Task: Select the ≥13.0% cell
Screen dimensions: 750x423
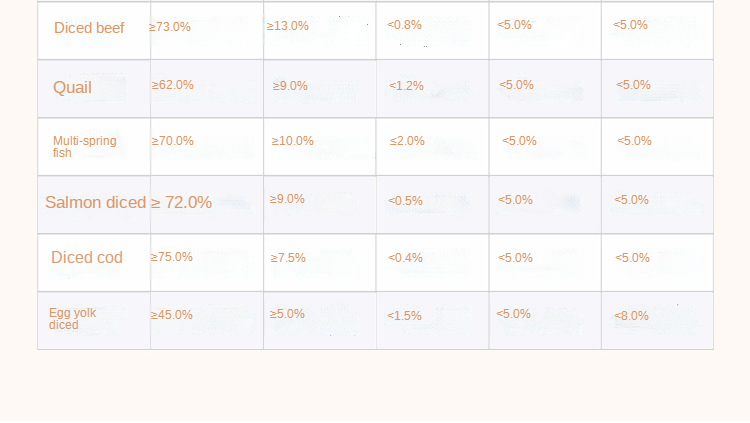Action: tap(288, 26)
